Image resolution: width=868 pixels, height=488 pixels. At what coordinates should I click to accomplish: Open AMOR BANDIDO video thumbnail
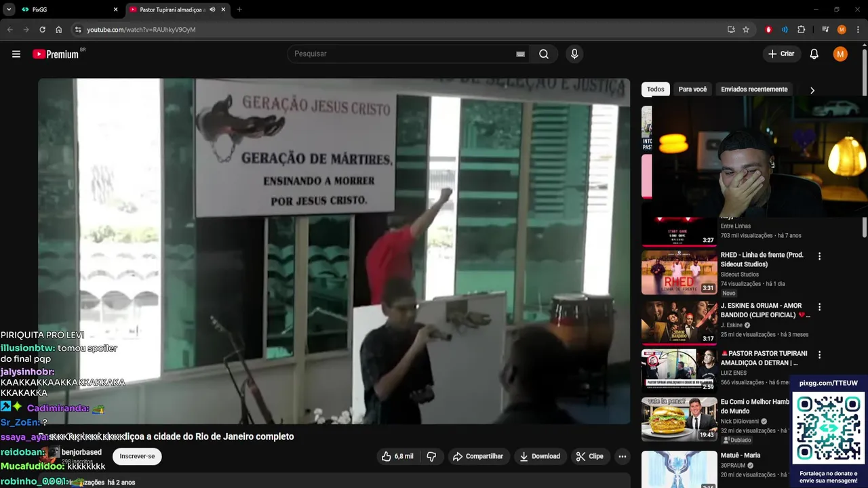pyautogui.click(x=679, y=323)
